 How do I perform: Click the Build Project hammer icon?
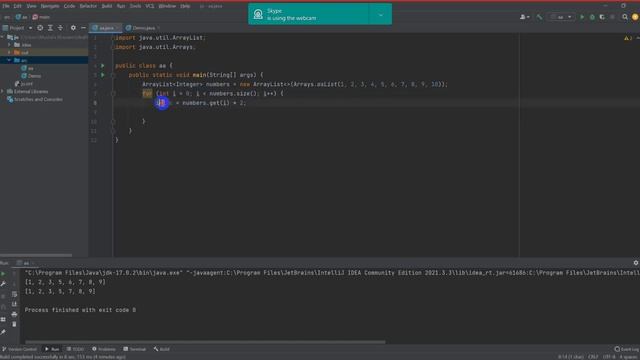coord(539,17)
